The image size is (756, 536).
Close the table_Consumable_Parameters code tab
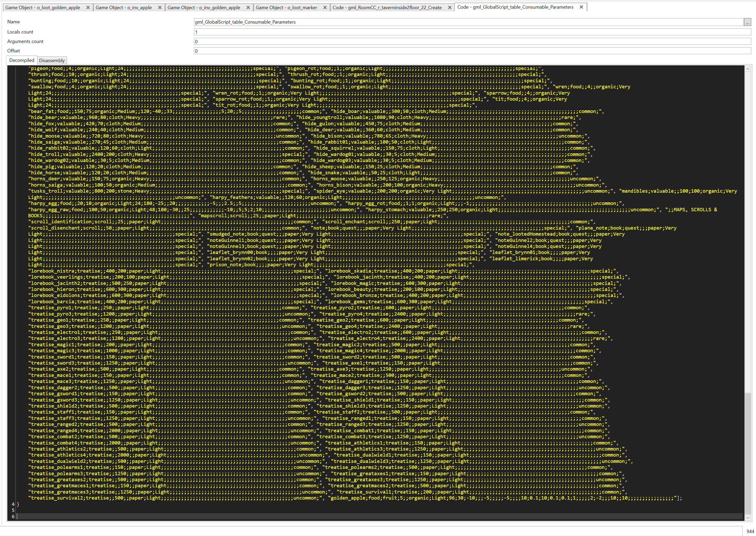[581, 7]
